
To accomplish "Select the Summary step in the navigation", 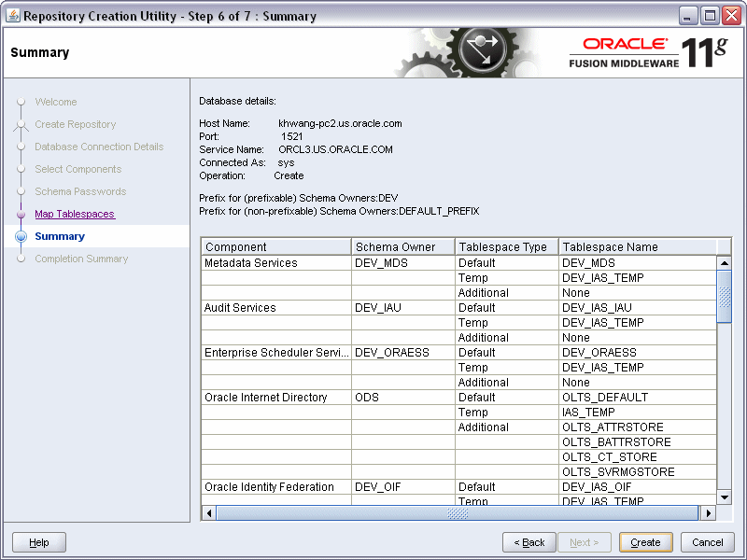I will [60, 236].
